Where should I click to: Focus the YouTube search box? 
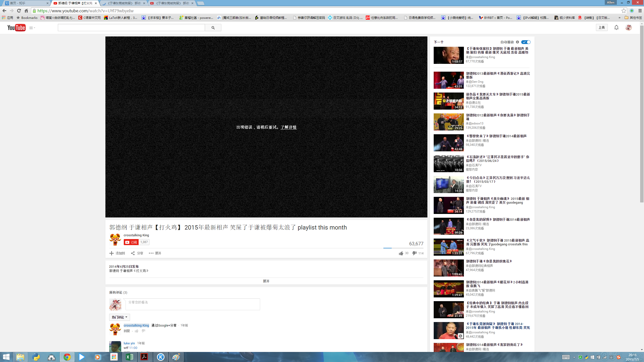click(131, 28)
